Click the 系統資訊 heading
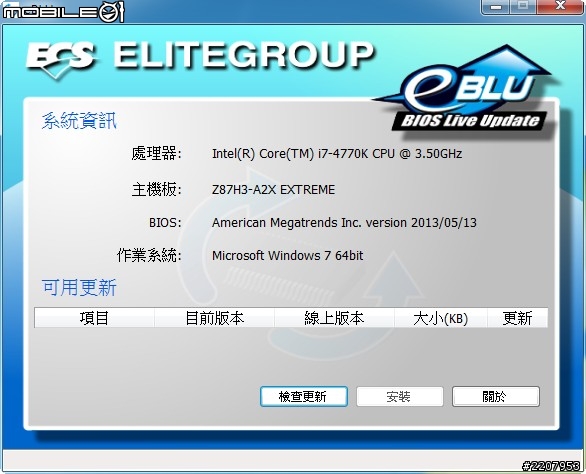 click(x=79, y=121)
